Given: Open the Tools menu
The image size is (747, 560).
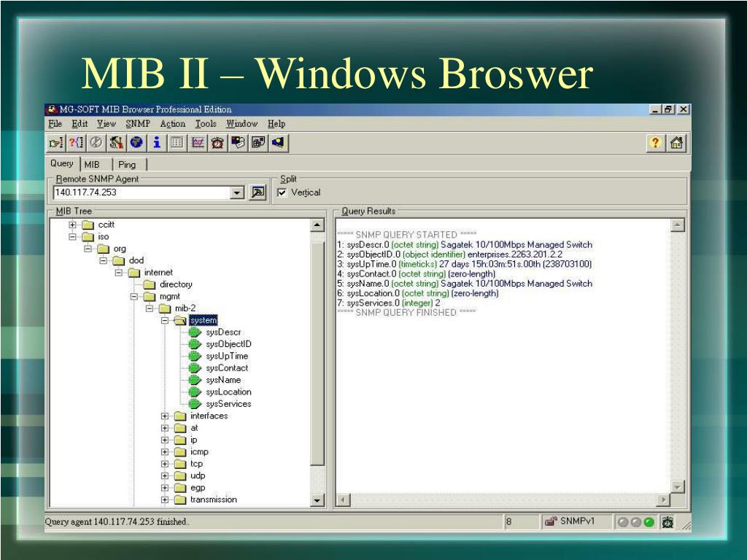Looking at the screenshot, I should [x=206, y=124].
